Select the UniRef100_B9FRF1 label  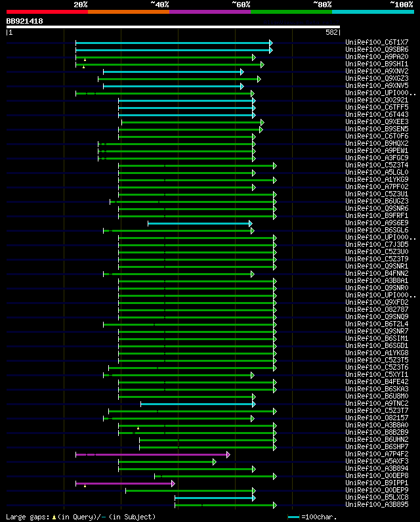click(377, 216)
